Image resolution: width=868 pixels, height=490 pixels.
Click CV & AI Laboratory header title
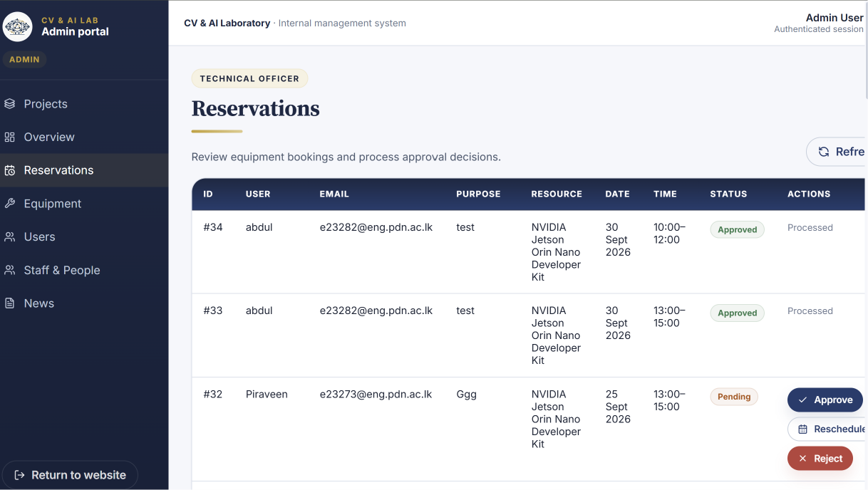(227, 23)
